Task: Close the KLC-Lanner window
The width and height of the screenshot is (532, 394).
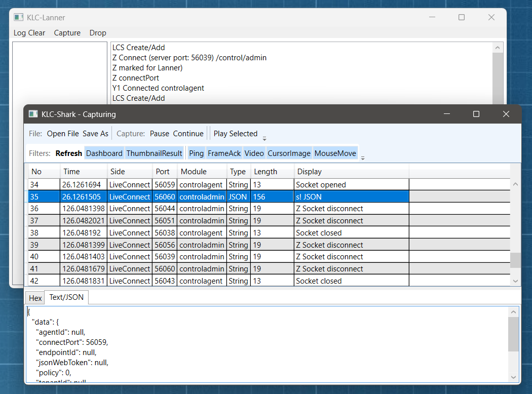Action: (491, 17)
